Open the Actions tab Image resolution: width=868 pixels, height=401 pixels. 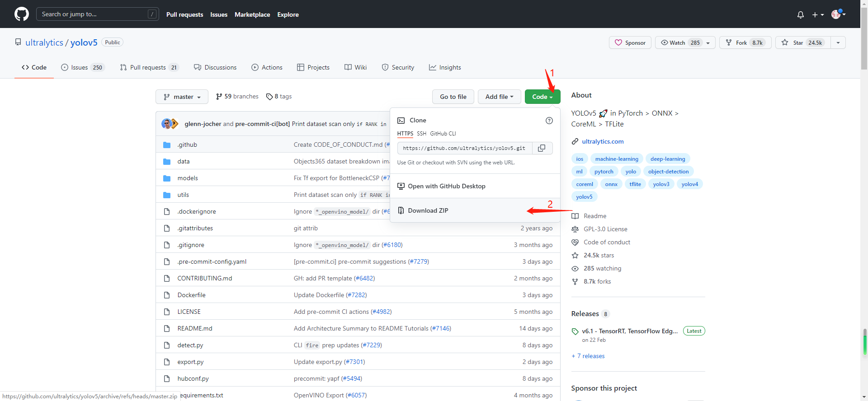[267, 67]
